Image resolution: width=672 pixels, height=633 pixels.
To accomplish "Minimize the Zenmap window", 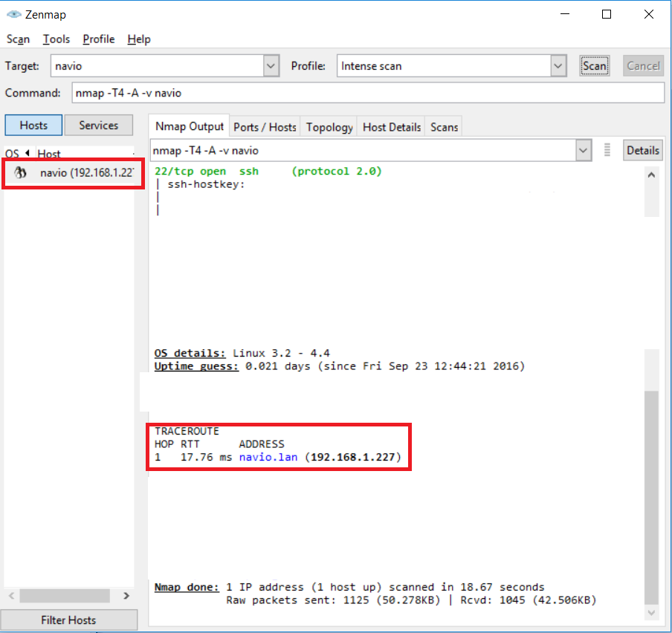I will coord(565,14).
